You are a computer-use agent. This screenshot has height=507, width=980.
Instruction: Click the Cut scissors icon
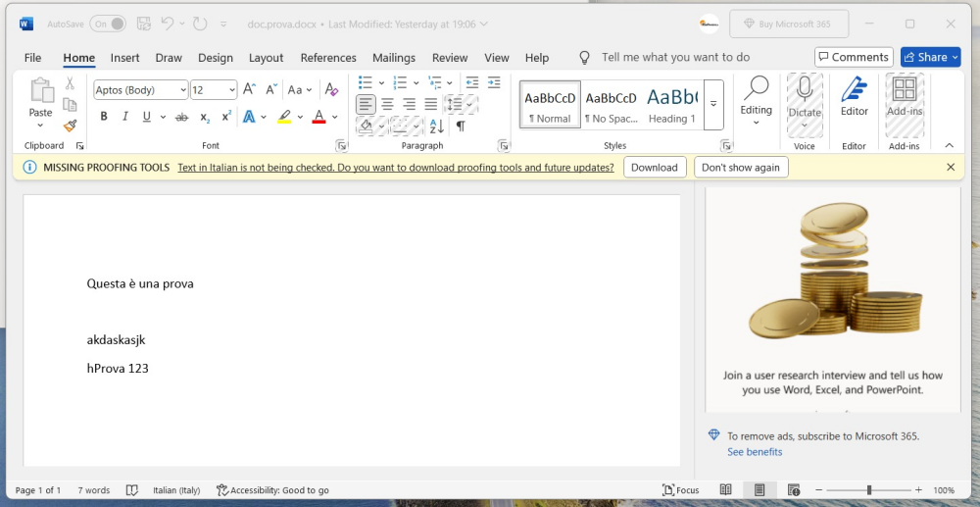pyautogui.click(x=70, y=83)
